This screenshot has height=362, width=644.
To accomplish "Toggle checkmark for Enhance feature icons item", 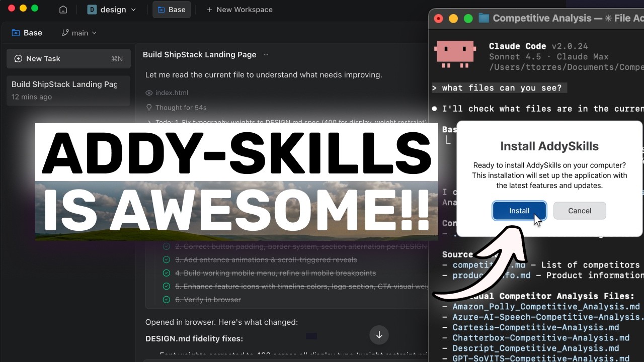I will [x=166, y=286].
